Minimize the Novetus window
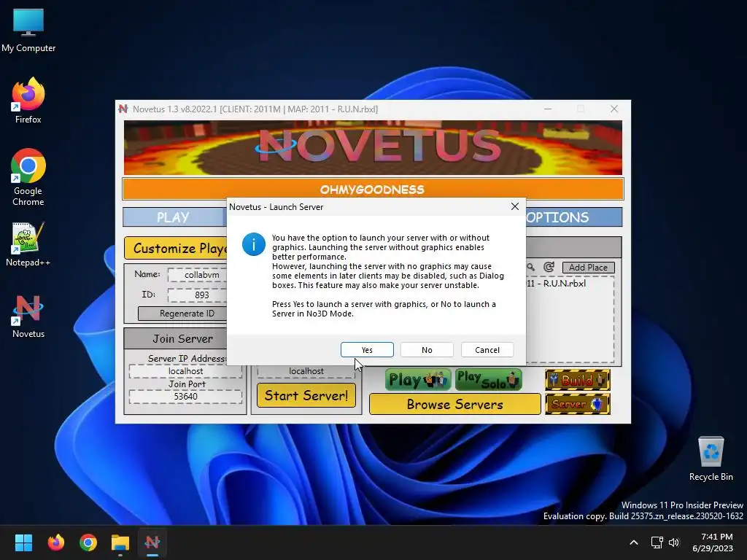 [x=548, y=109]
